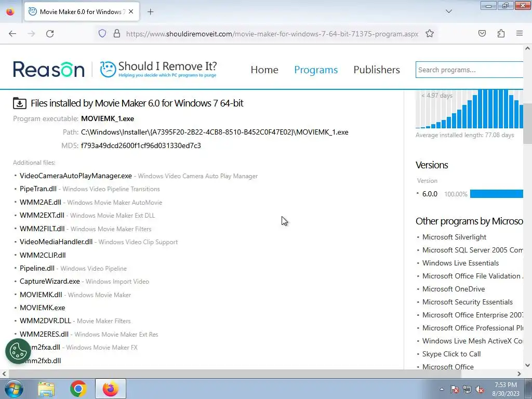Show hidden system tray icons
Screen dimensions: 532x399
click(x=442, y=389)
